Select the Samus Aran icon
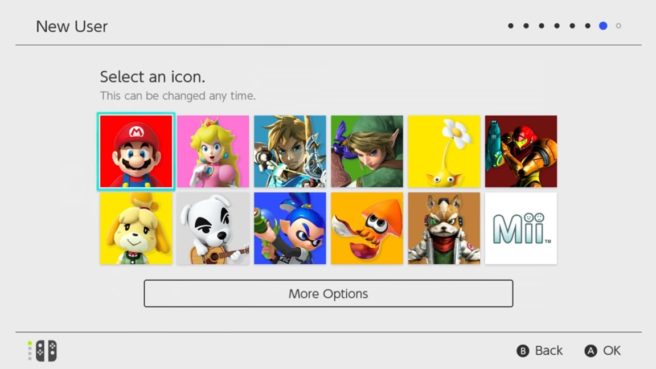 click(x=521, y=151)
